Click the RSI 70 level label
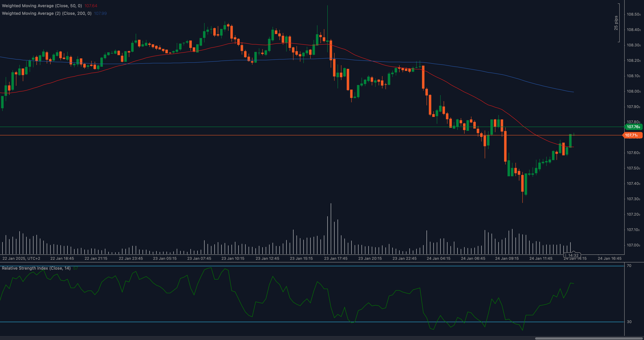The height and width of the screenshot is (340, 644). pyautogui.click(x=629, y=266)
